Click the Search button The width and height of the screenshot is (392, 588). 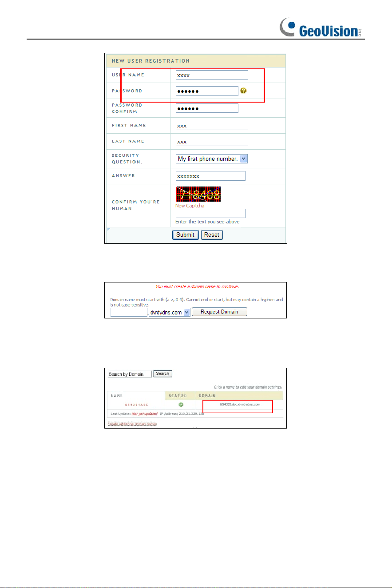162,374
